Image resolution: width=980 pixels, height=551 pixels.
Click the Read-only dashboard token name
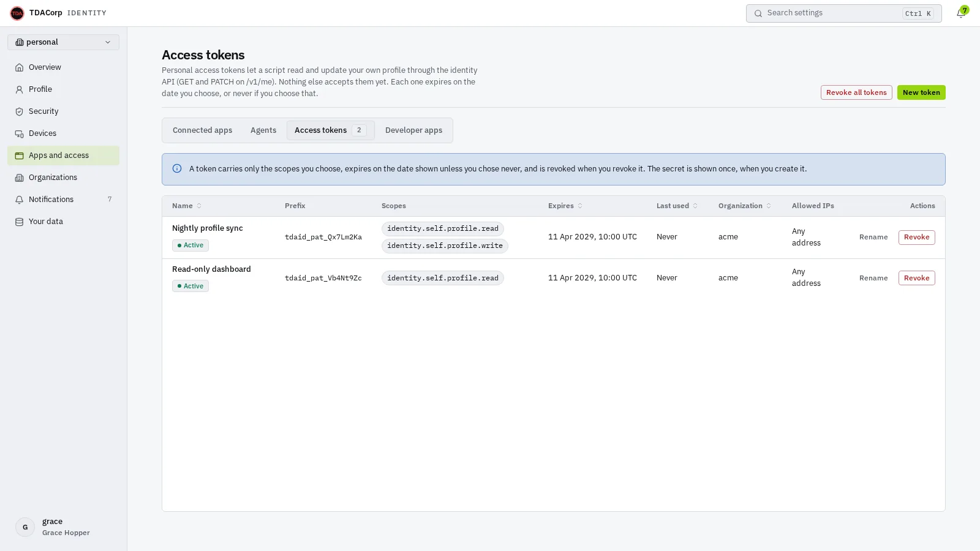click(x=211, y=269)
